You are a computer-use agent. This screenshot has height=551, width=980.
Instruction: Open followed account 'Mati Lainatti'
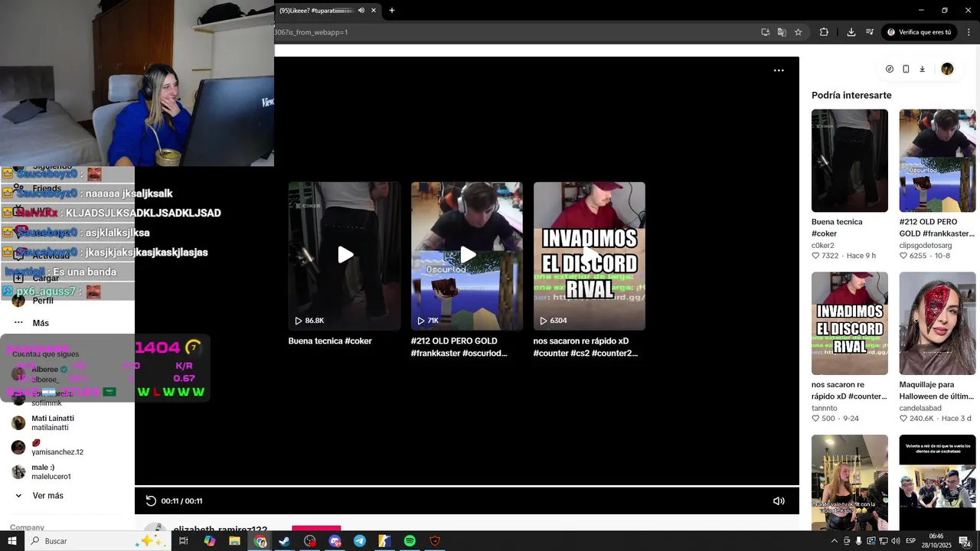pyautogui.click(x=53, y=423)
